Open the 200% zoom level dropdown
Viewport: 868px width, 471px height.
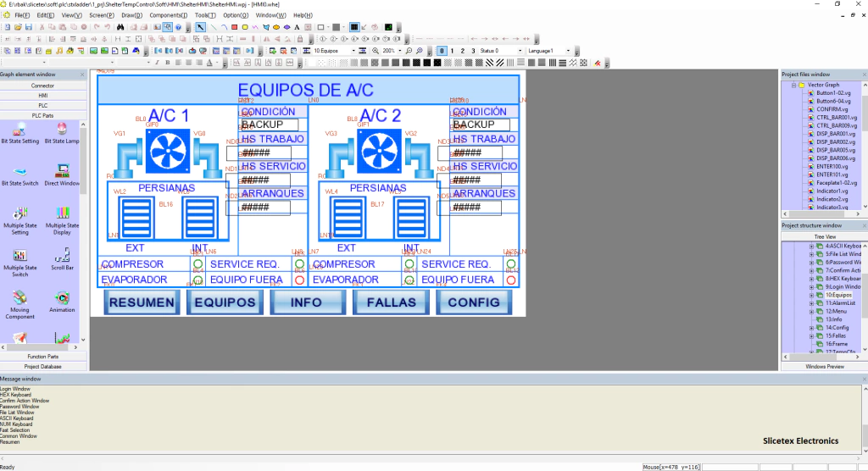pyautogui.click(x=400, y=51)
